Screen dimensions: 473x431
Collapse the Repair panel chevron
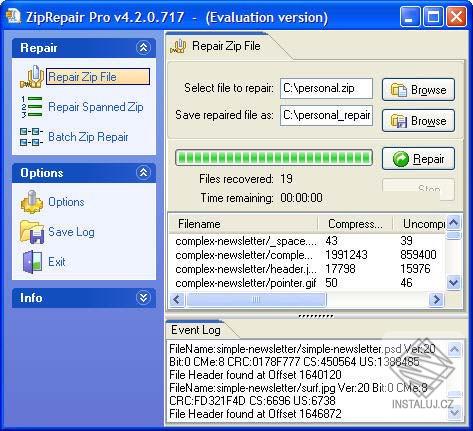(143, 48)
